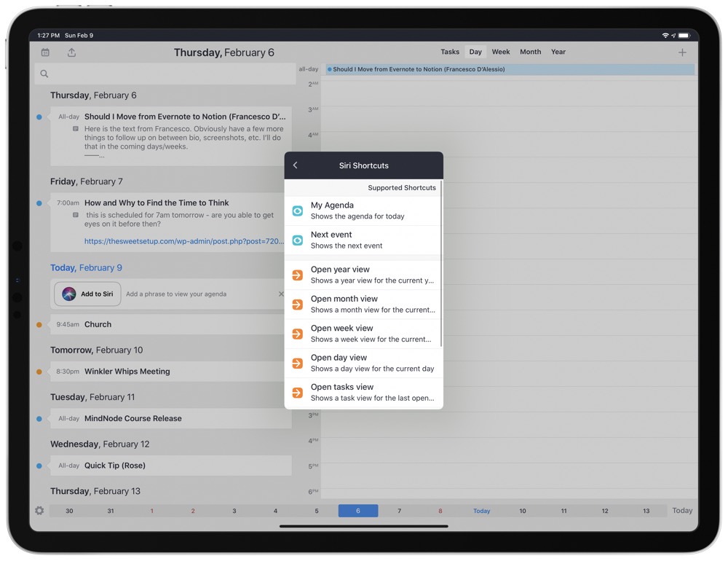Jump to Today using bottom-right button
This screenshot has width=728, height=561.
tap(682, 510)
